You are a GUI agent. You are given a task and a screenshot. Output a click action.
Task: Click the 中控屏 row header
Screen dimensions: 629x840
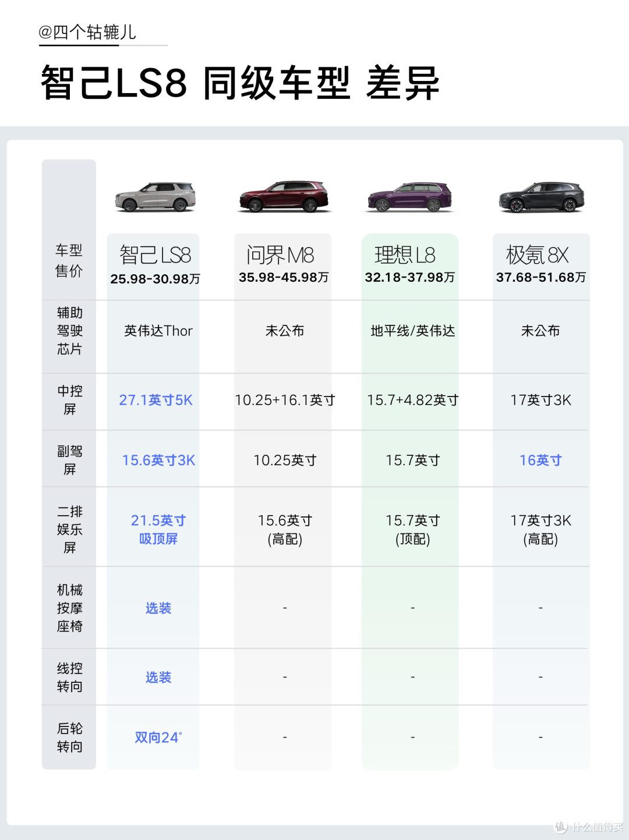[69, 400]
